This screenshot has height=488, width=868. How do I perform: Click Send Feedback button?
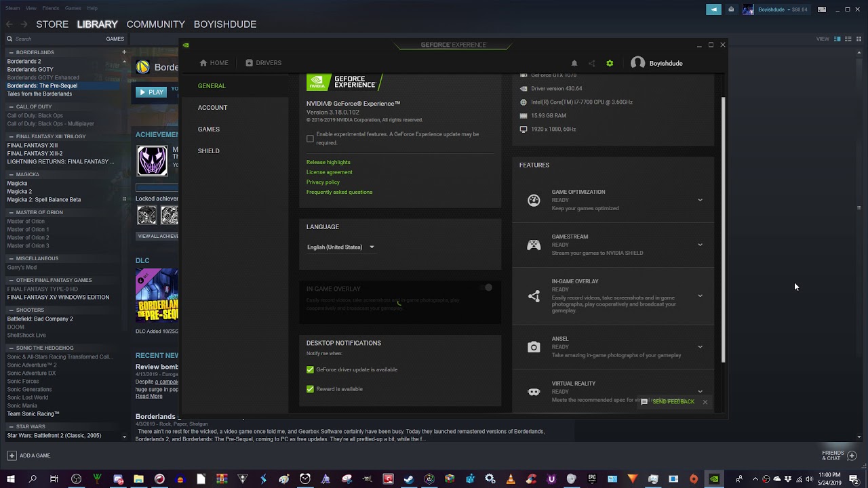(x=668, y=402)
